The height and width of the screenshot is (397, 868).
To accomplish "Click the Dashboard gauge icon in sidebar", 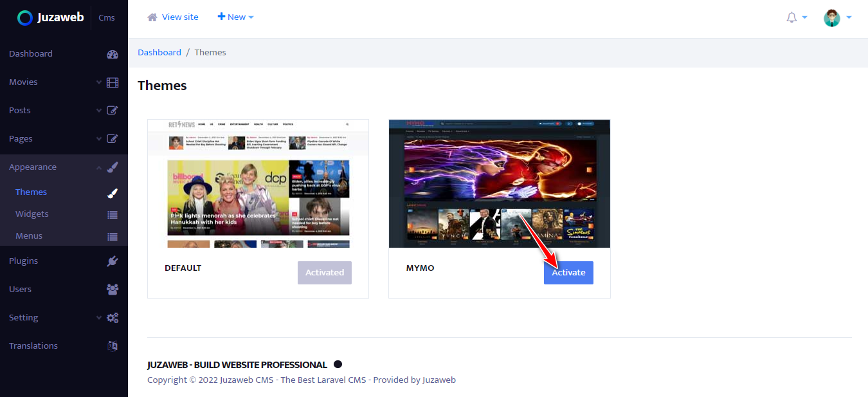I will 113,54.
